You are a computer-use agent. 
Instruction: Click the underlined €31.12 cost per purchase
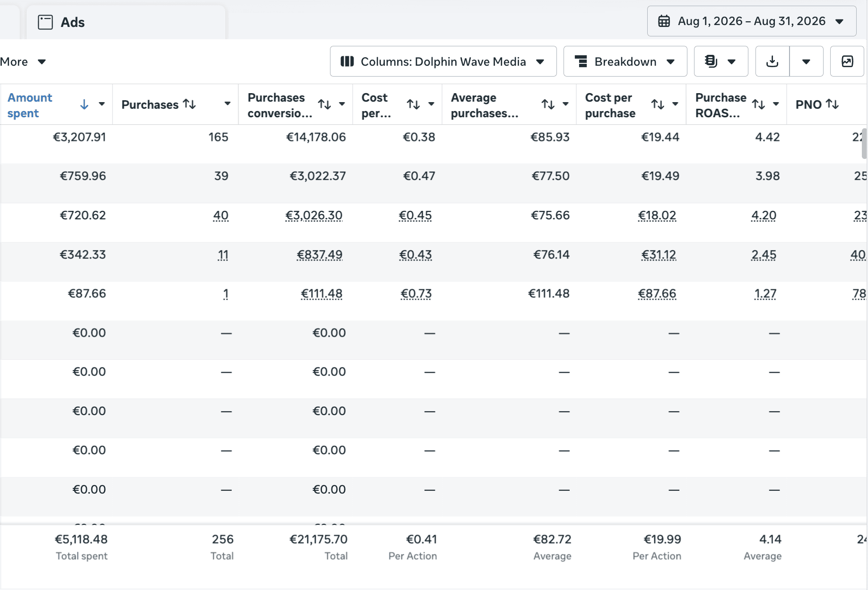coord(659,255)
